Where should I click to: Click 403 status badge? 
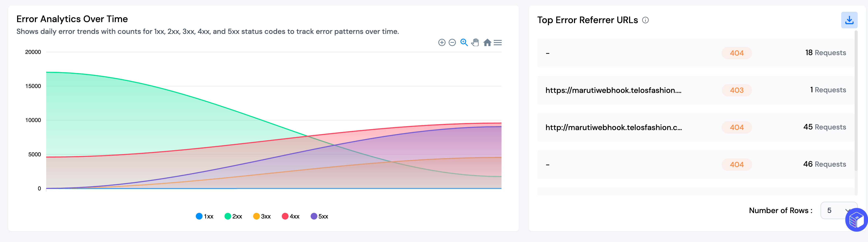click(x=736, y=90)
